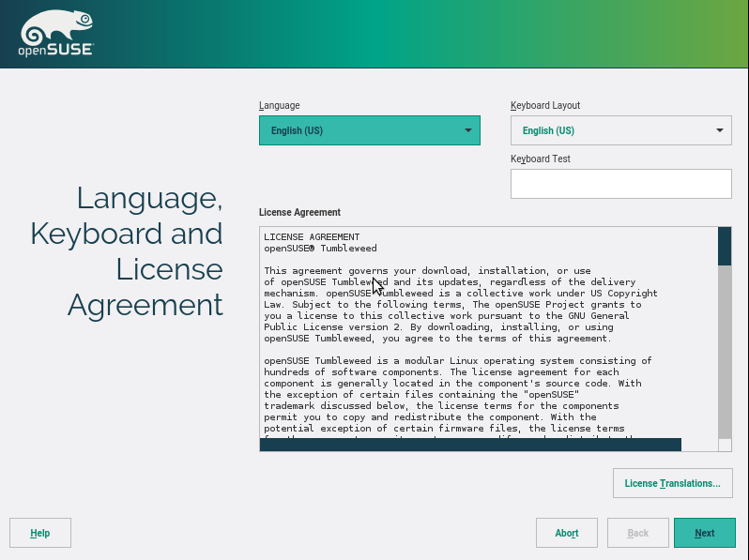Image resolution: width=749 pixels, height=560 pixels.
Task: Click the 'Keyboard Test' label
Action: pyautogui.click(x=541, y=159)
